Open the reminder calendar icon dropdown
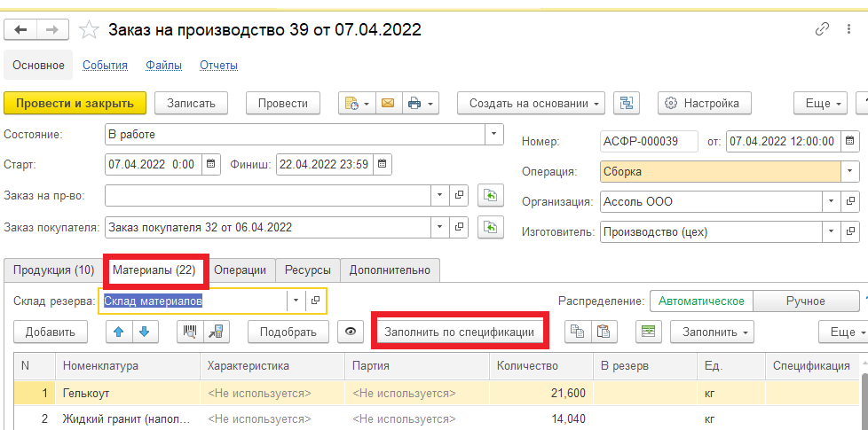The image size is (868, 430). tap(357, 103)
